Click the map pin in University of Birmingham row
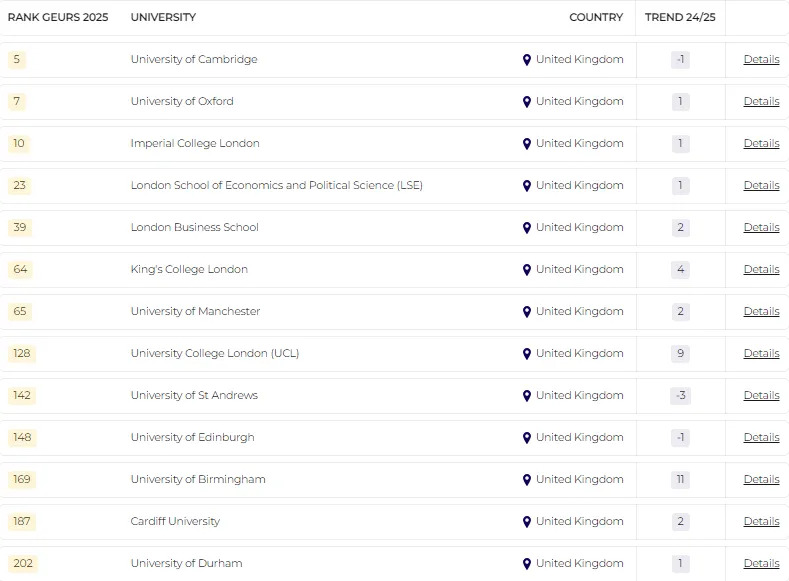The height and width of the screenshot is (581, 789). [x=527, y=480]
